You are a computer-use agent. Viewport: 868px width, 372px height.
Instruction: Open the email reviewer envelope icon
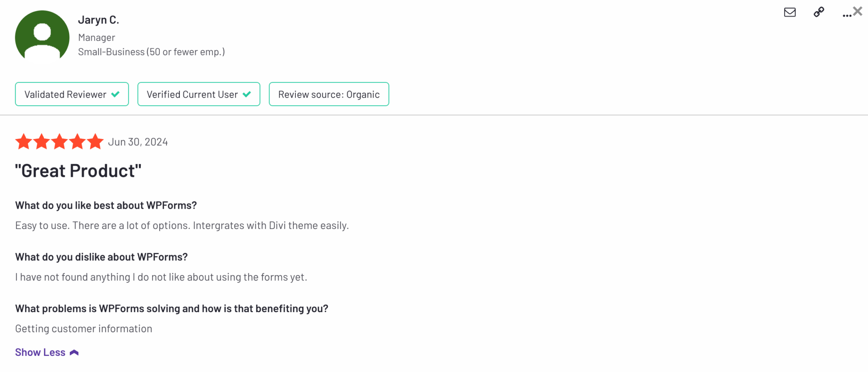click(789, 13)
